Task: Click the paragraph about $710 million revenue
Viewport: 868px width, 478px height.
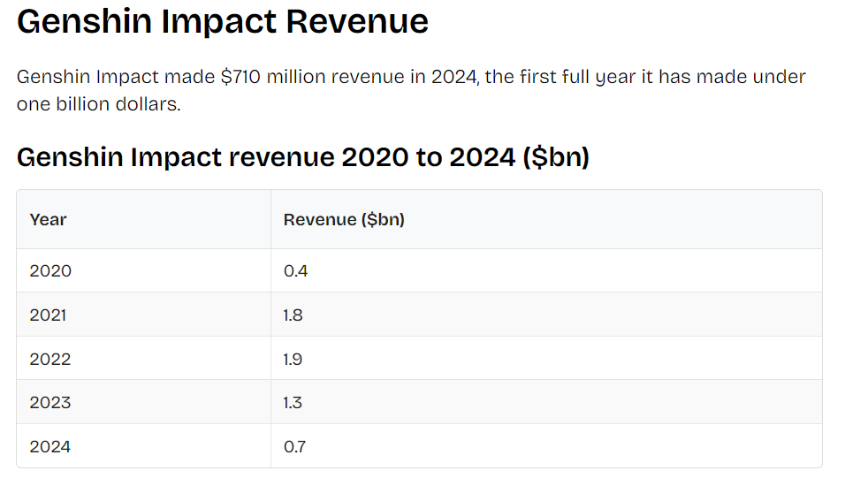Action: [x=411, y=90]
